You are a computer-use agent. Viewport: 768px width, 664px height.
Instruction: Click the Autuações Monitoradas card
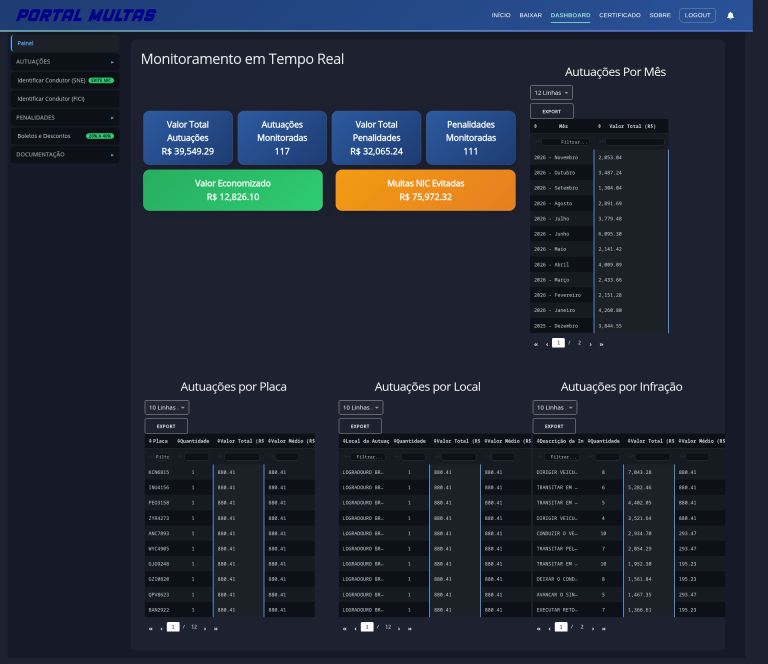pos(282,138)
